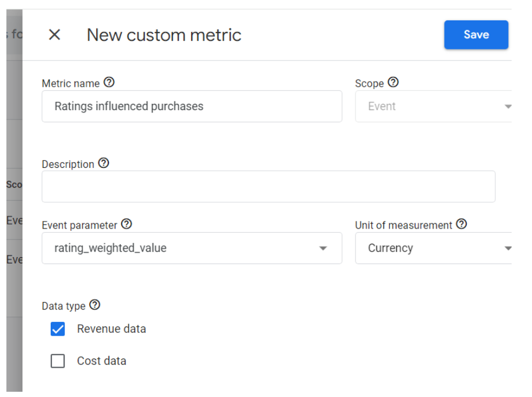This screenshot has height=397, width=532.
Task: Save the new custom metric
Action: pos(476,34)
